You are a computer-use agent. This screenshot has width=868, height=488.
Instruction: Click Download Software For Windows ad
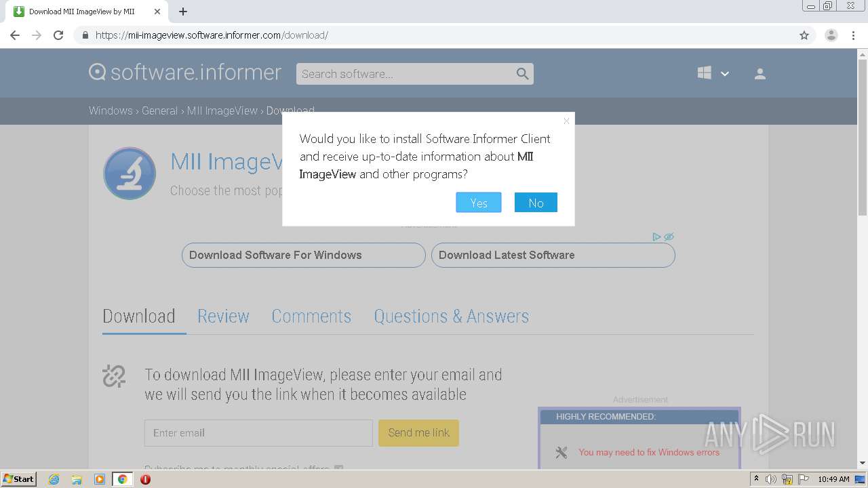[304, 256]
